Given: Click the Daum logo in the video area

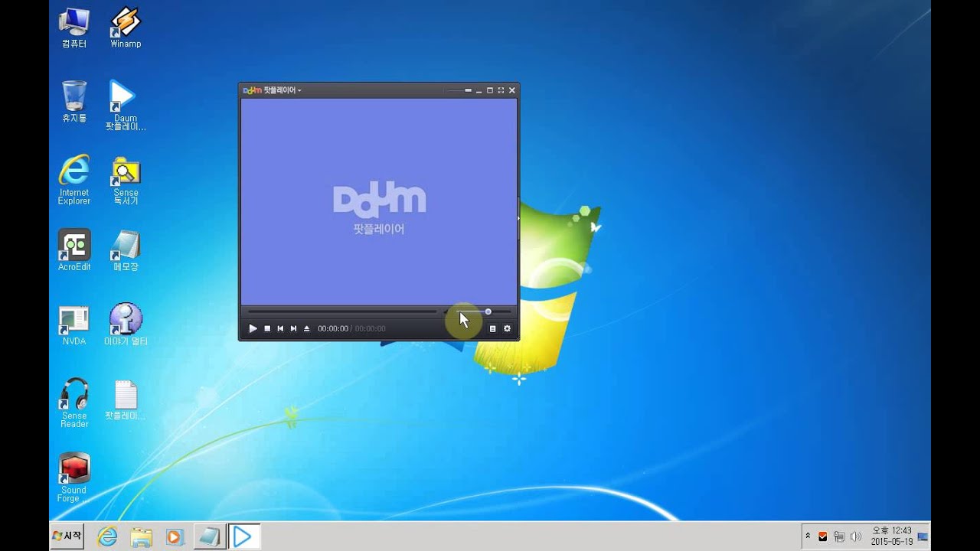Looking at the screenshot, I should (x=379, y=199).
